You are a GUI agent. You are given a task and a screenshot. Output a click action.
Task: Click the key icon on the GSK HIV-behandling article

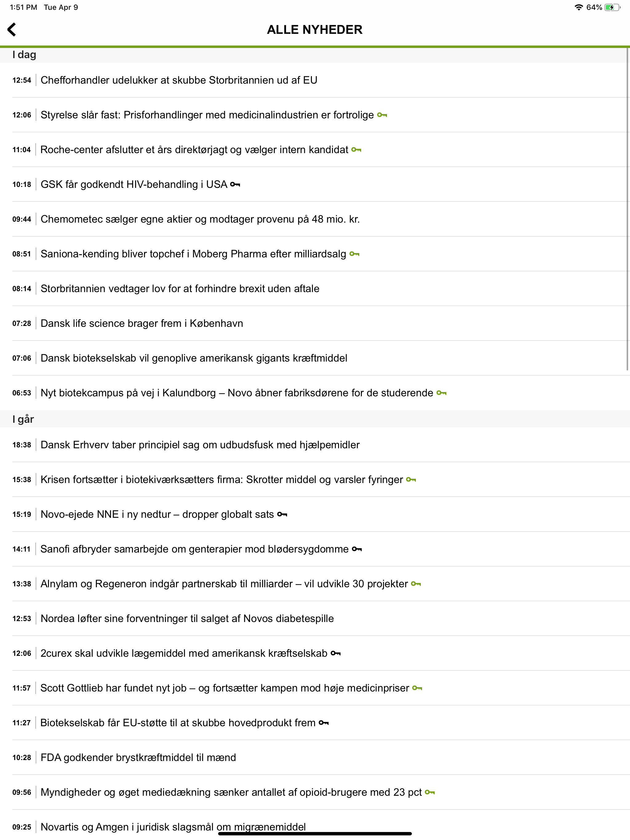click(x=235, y=184)
